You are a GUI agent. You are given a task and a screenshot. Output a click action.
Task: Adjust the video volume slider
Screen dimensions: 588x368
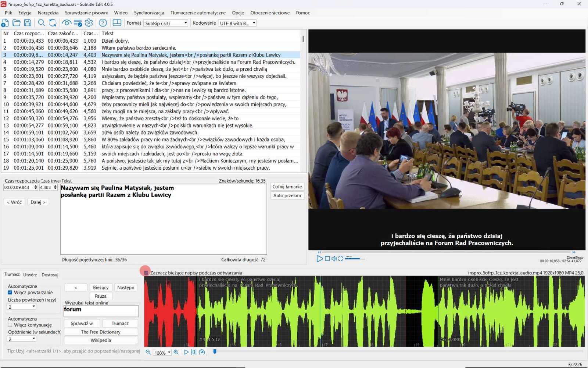click(355, 259)
